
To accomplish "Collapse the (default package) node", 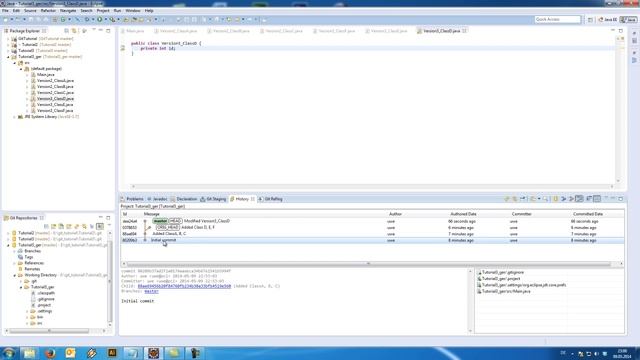I will [21, 69].
